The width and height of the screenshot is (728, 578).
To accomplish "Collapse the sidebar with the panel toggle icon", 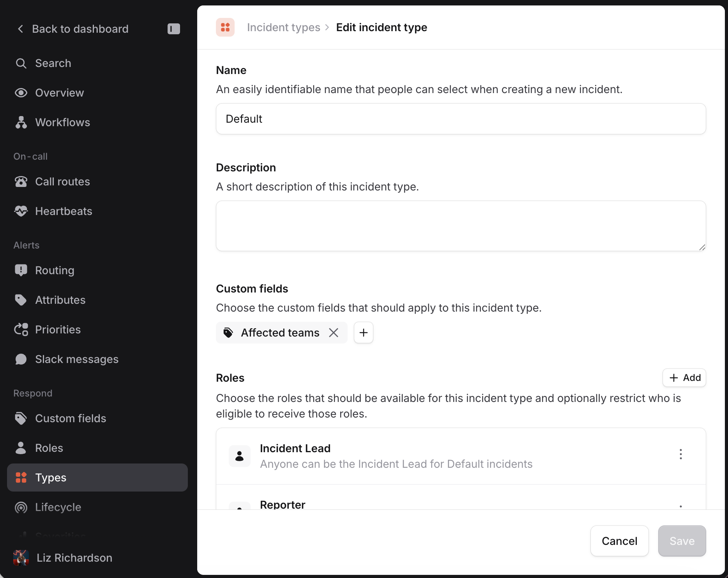I will (174, 29).
